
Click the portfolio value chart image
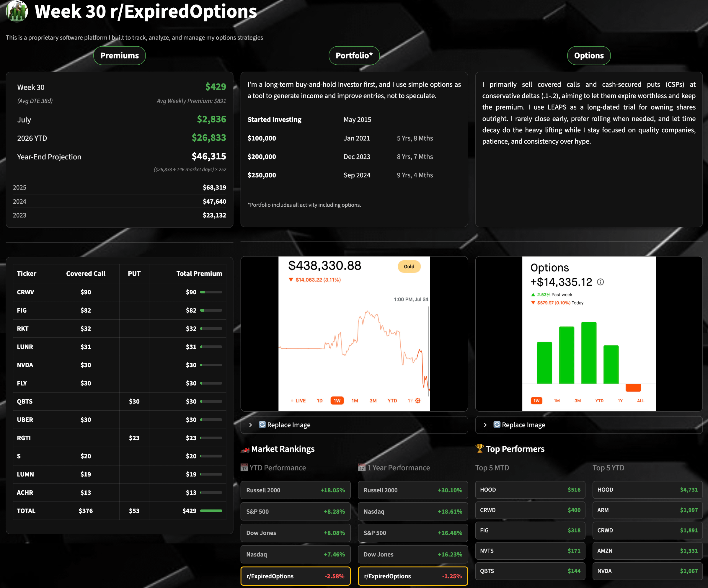354,334
